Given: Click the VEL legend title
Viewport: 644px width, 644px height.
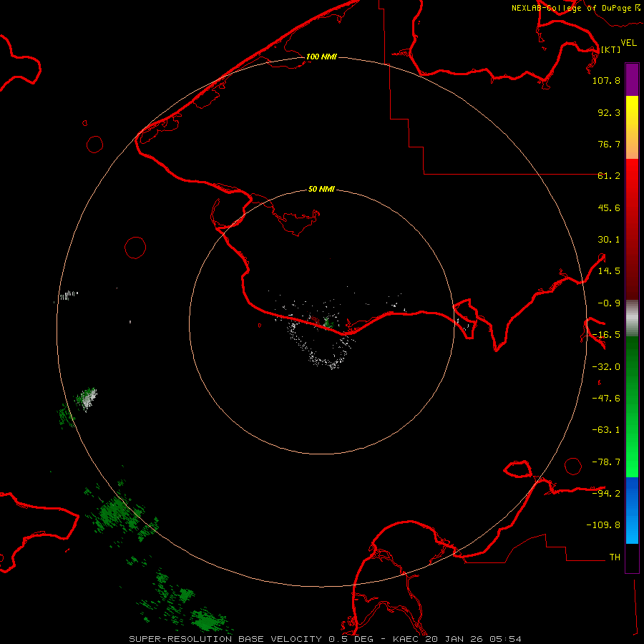Looking at the screenshot, I should [x=628, y=42].
